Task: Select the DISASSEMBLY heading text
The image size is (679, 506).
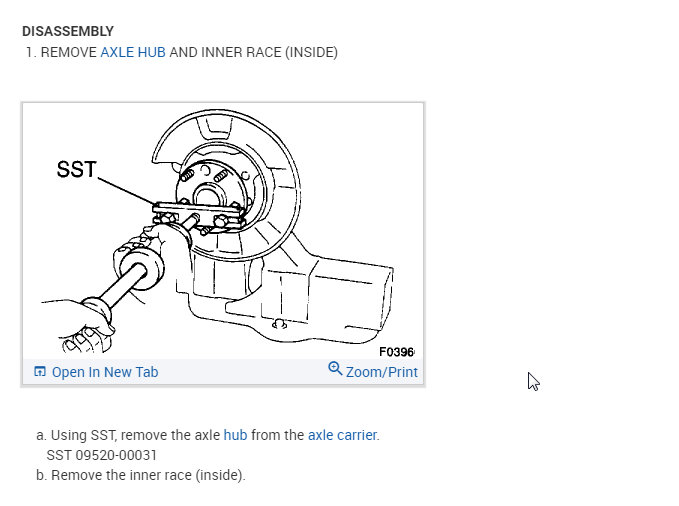Action: pos(68,31)
